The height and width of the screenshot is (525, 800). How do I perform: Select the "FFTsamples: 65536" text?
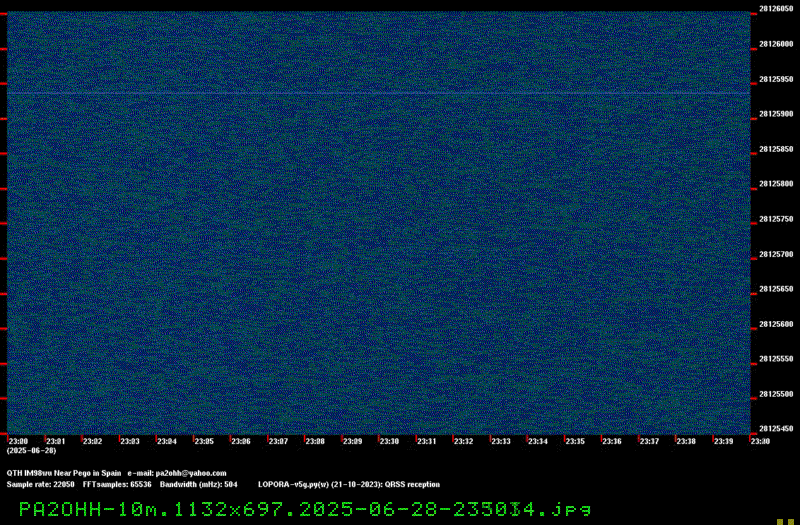coord(117,484)
